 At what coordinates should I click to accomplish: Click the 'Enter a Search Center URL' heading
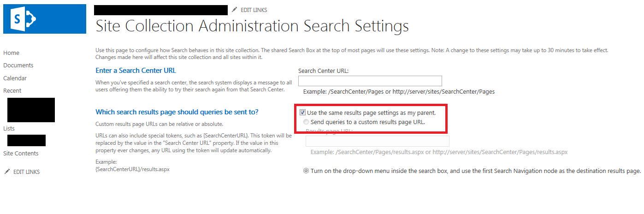click(x=136, y=71)
